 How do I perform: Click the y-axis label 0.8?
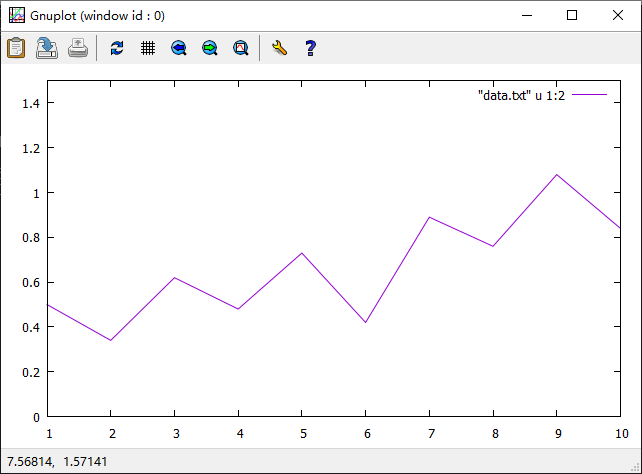click(x=31, y=238)
